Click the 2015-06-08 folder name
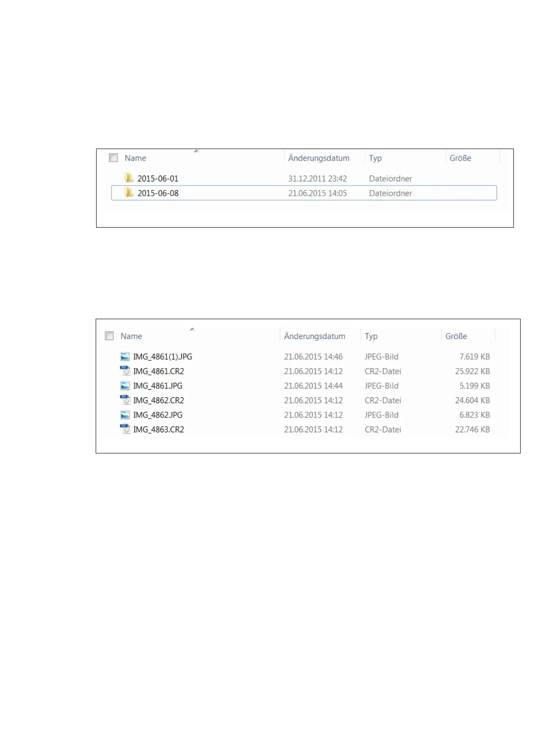 [158, 193]
